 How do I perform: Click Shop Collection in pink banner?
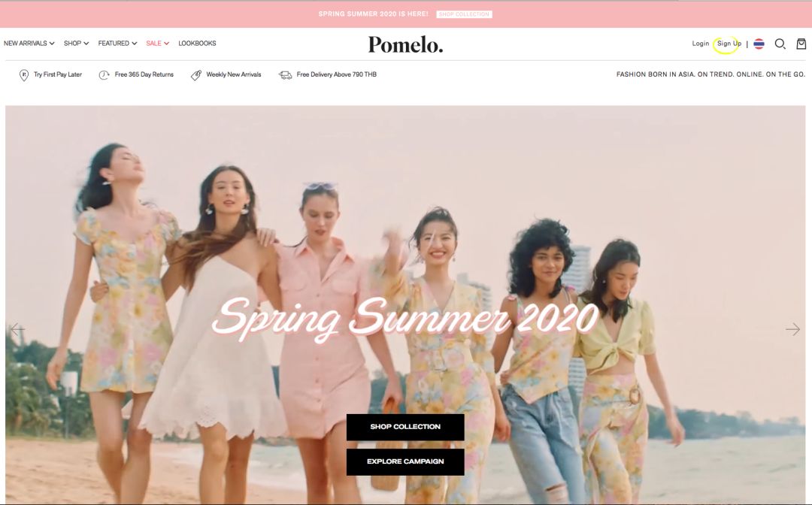(464, 14)
